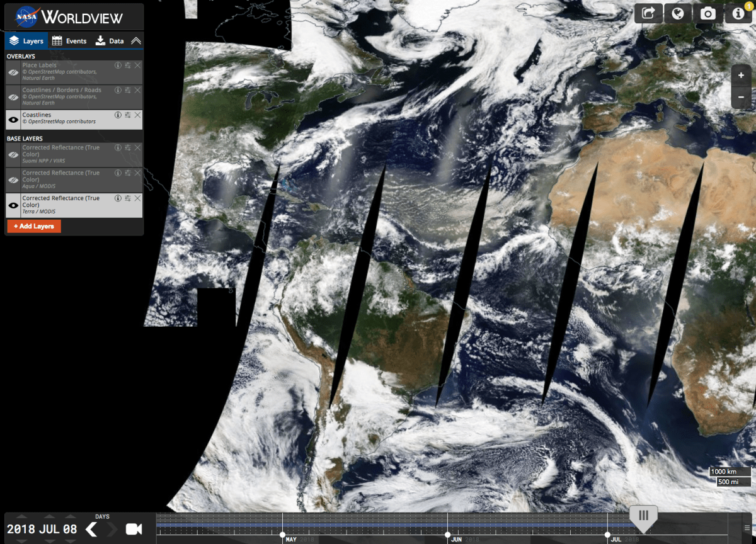This screenshot has width=756, height=544.
Task: Hide the Coastlines overlay layer
Action: tap(13, 119)
